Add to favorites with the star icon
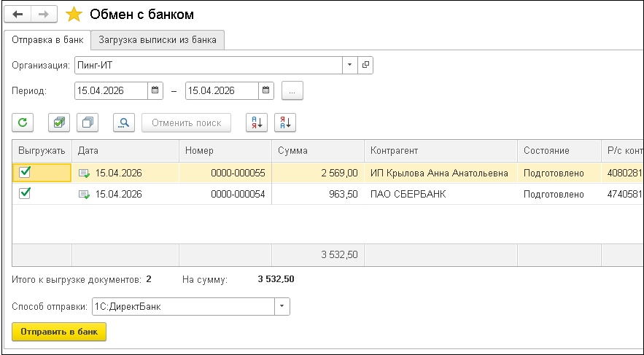Screen dimensions: 644x355 pos(74,15)
